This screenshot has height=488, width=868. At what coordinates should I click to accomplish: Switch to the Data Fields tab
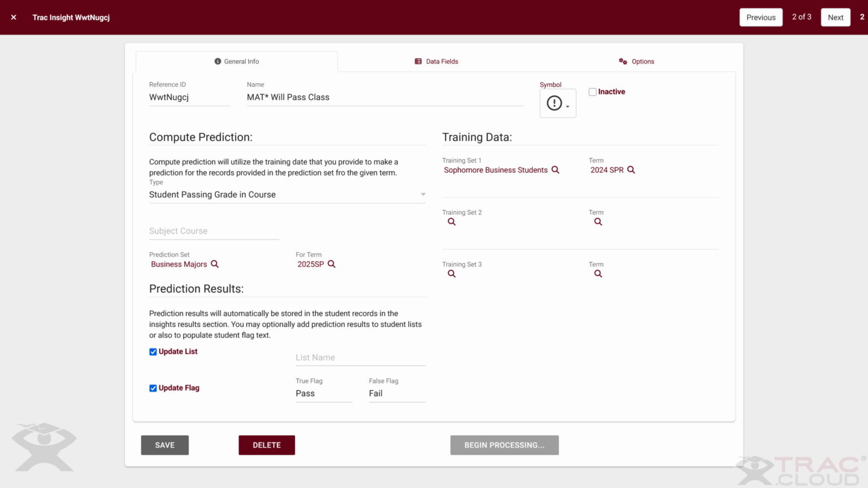[436, 62]
